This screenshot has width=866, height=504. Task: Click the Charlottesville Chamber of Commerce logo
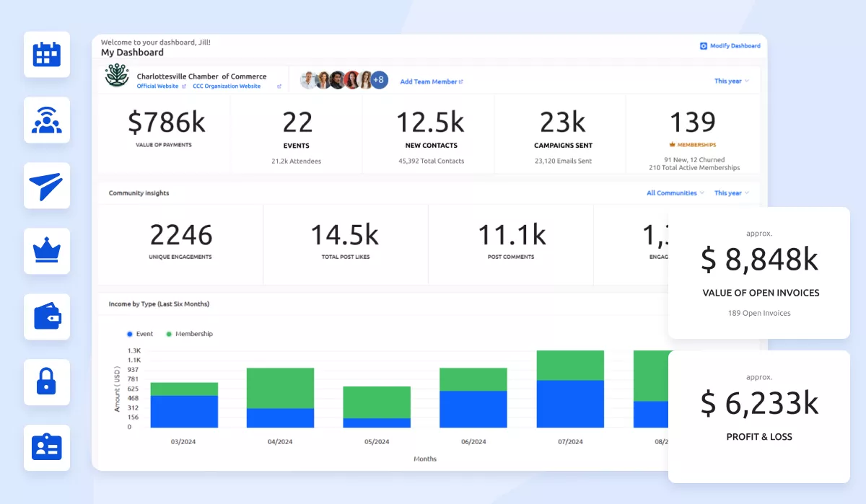tap(115, 76)
